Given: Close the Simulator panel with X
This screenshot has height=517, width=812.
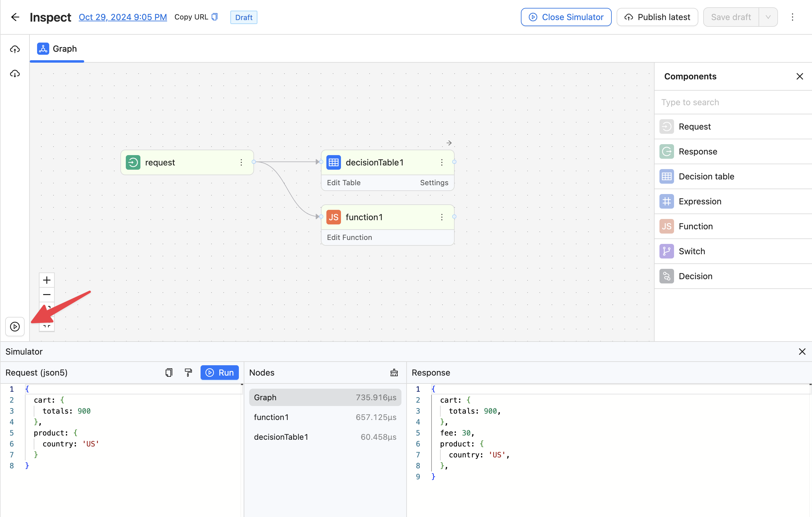Looking at the screenshot, I should (x=802, y=352).
